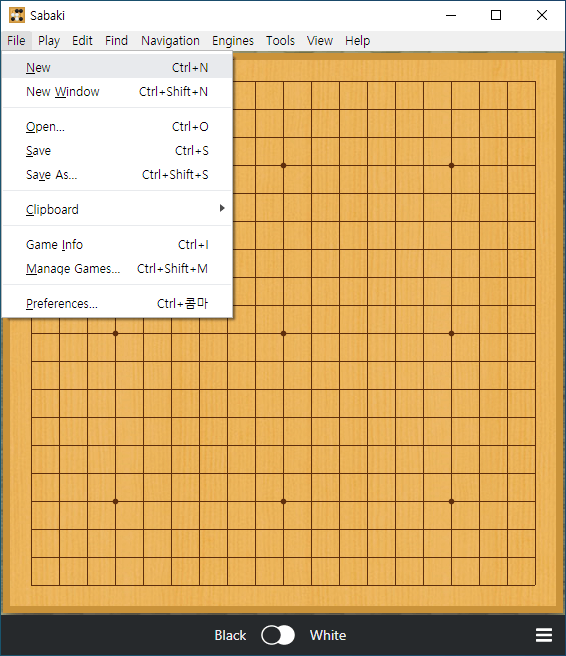566x656 pixels.
Task: Maximize the Sabaki window
Action: [496, 15]
